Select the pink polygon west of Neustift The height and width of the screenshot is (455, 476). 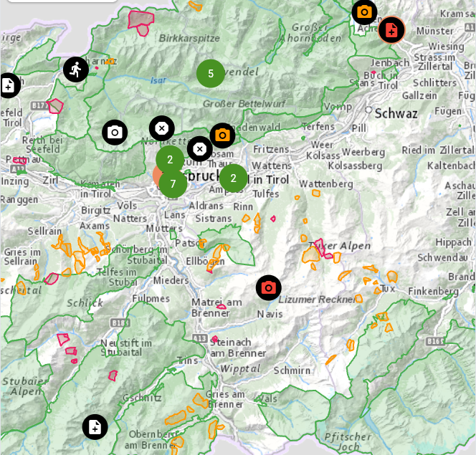tap(63, 339)
